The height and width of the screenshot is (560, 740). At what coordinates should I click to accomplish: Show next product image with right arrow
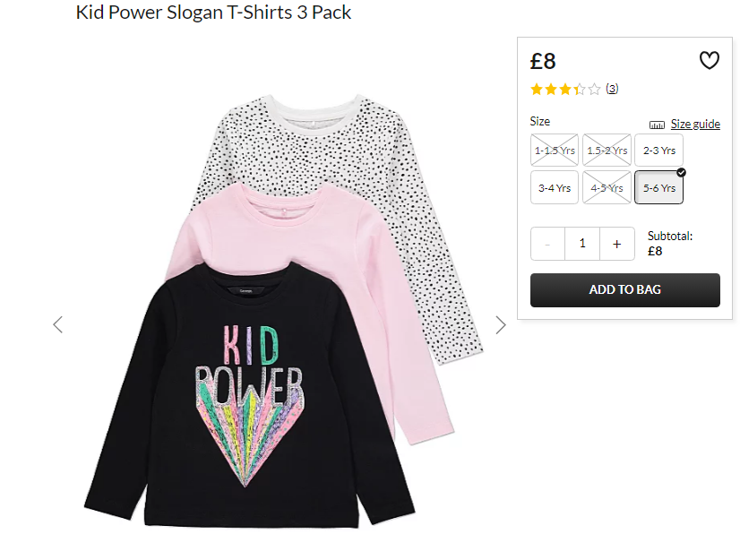point(501,324)
